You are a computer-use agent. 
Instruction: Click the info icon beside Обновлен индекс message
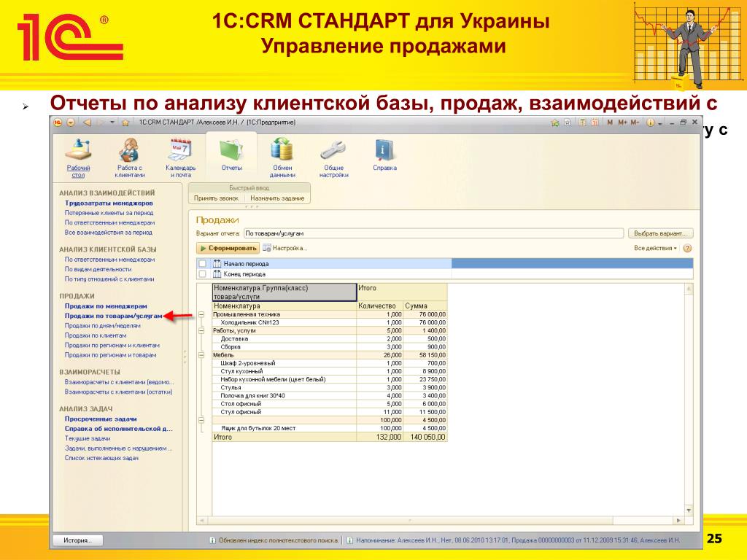(x=213, y=540)
